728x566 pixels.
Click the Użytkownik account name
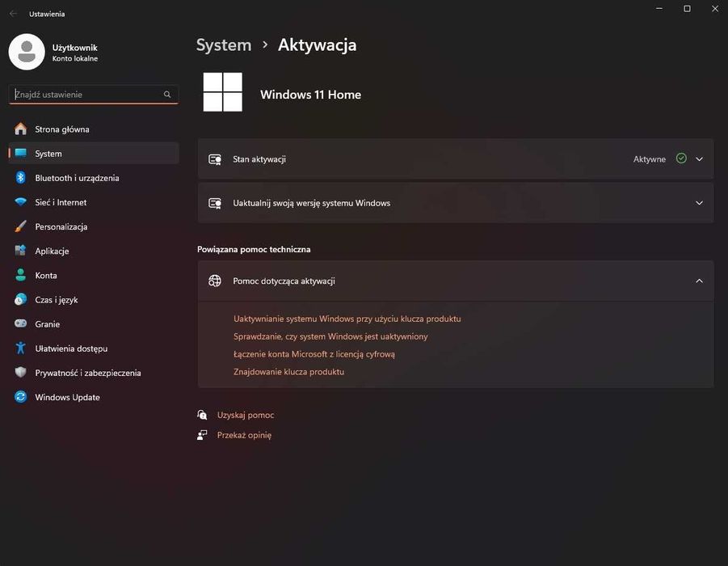pyautogui.click(x=75, y=48)
